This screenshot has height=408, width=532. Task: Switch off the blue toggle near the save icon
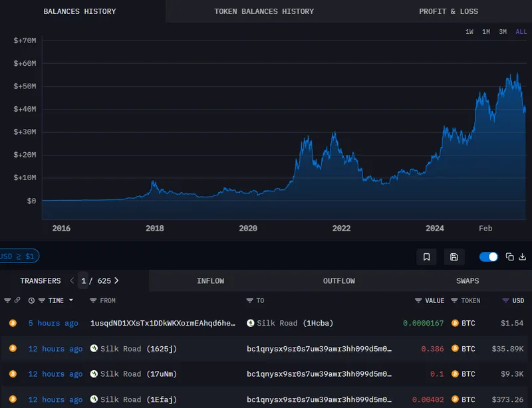click(x=488, y=256)
